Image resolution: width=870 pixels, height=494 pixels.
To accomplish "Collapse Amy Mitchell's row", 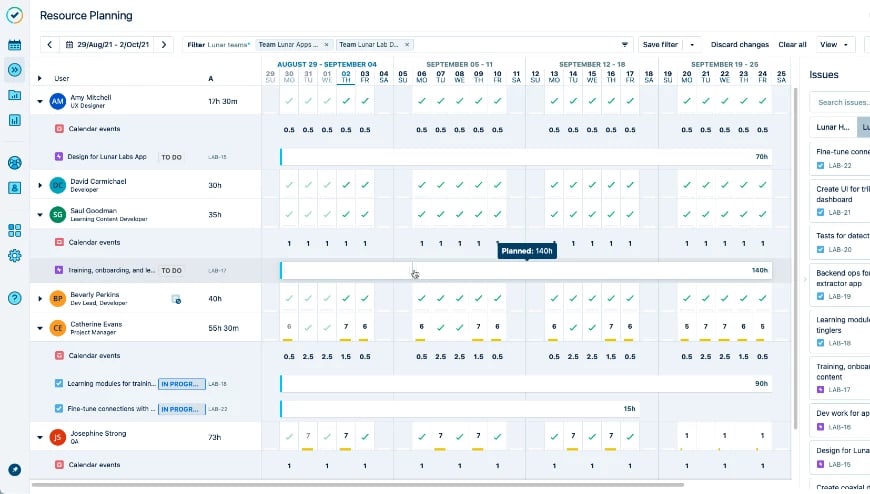I will pos(40,102).
